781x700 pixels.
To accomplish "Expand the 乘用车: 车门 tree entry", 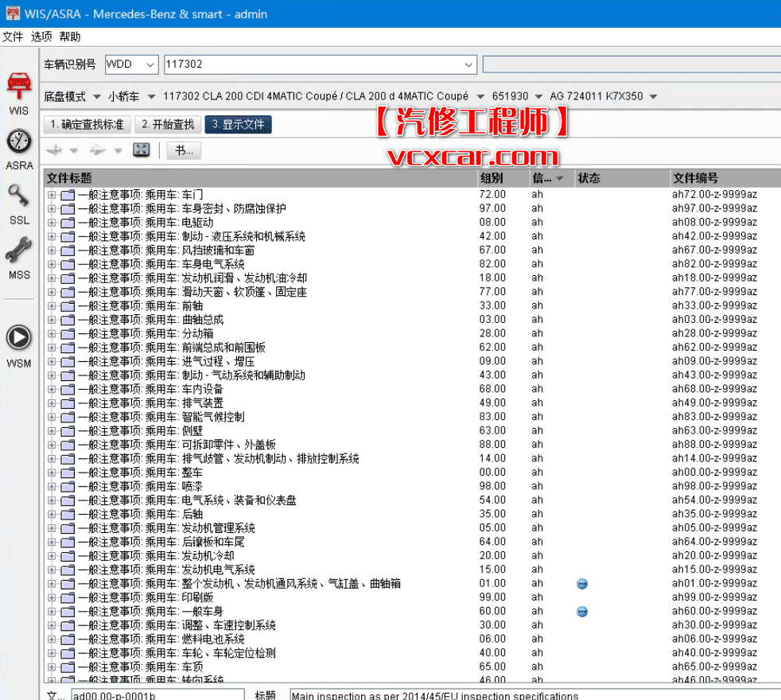I will 51,193.
